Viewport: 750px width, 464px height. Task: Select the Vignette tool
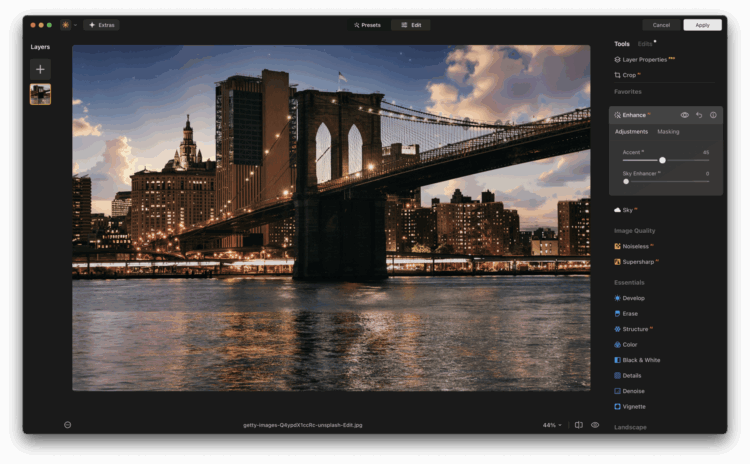click(633, 407)
